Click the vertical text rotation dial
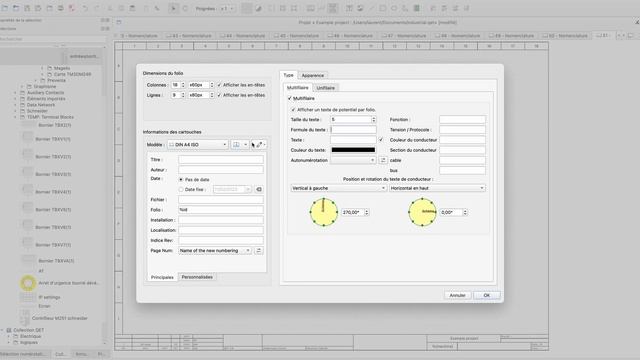Image resolution: width=640 pixels, height=360 pixels. (324, 212)
